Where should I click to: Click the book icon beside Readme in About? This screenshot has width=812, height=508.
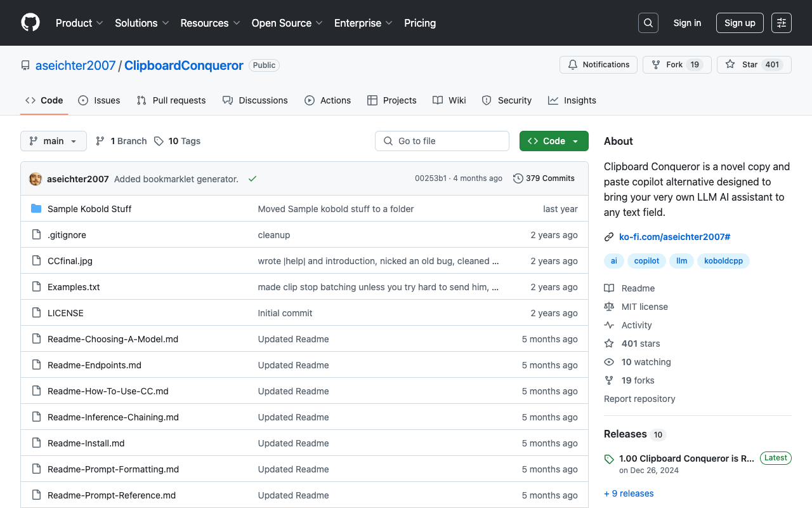tap(609, 288)
